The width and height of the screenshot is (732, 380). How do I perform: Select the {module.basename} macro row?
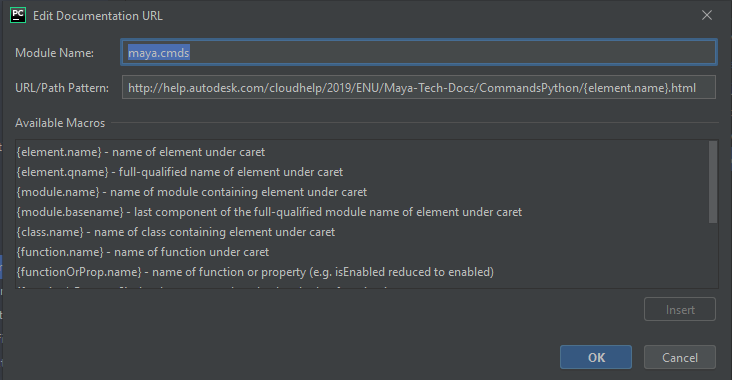tap(362, 212)
